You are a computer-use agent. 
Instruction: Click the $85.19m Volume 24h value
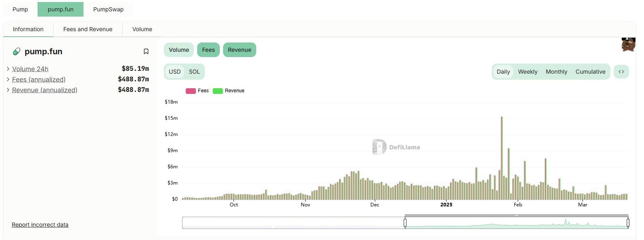coord(135,69)
